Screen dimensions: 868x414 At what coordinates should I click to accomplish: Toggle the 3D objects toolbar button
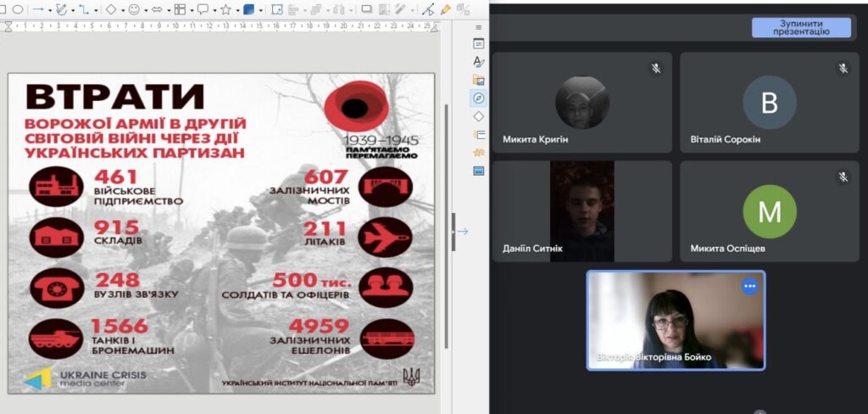coord(248,9)
